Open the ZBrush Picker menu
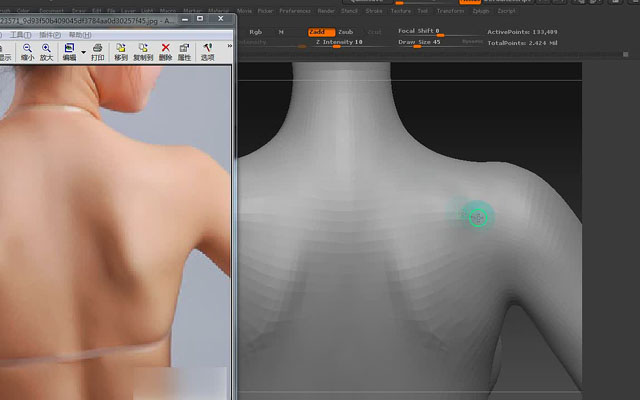The width and height of the screenshot is (640, 400). (x=265, y=11)
